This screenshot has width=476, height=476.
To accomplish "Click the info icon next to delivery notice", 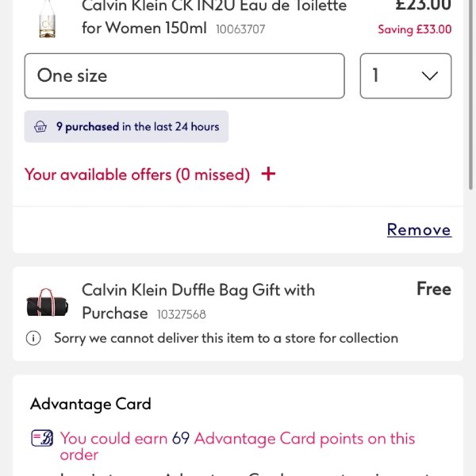I will pos(33,339).
